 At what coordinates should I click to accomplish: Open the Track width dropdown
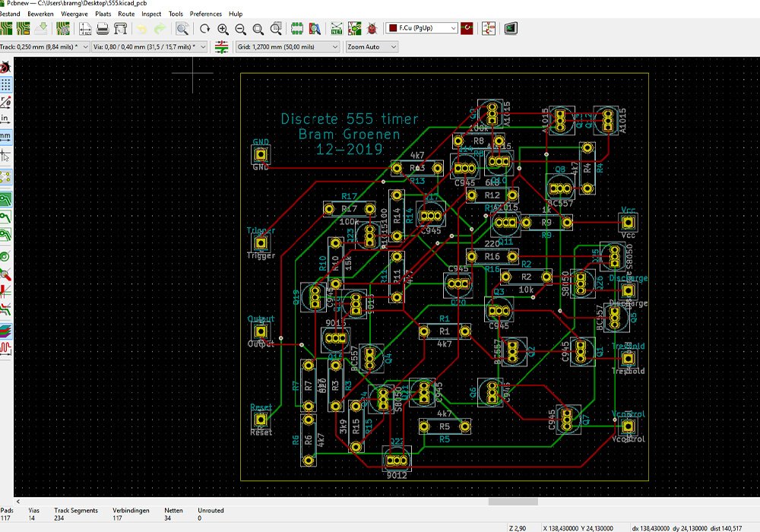pyautogui.click(x=45, y=47)
